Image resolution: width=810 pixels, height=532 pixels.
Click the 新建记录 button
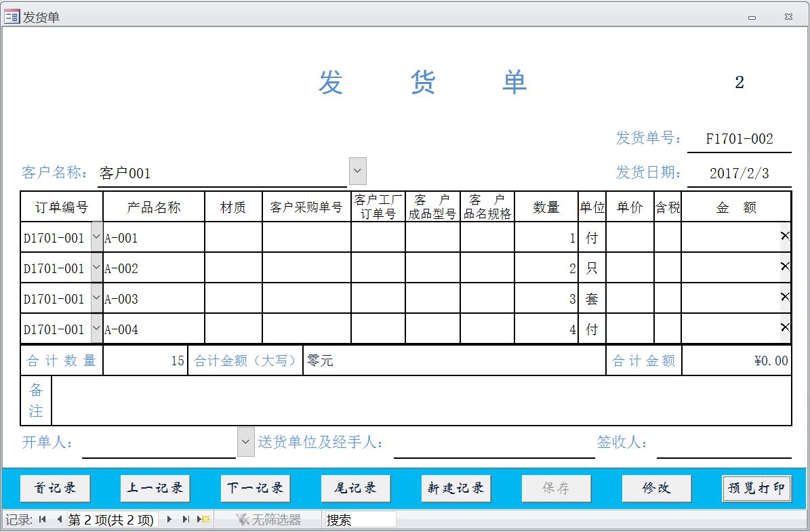[x=455, y=488]
